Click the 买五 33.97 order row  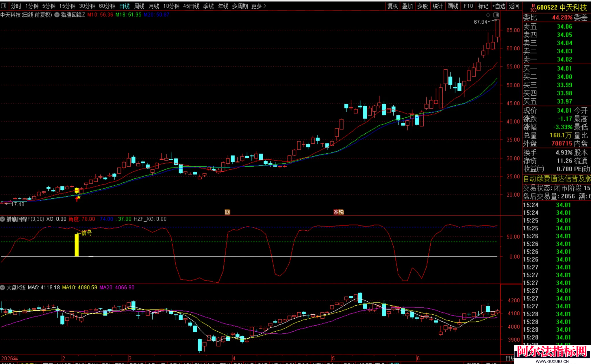pyautogui.click(x=557, y=102)
